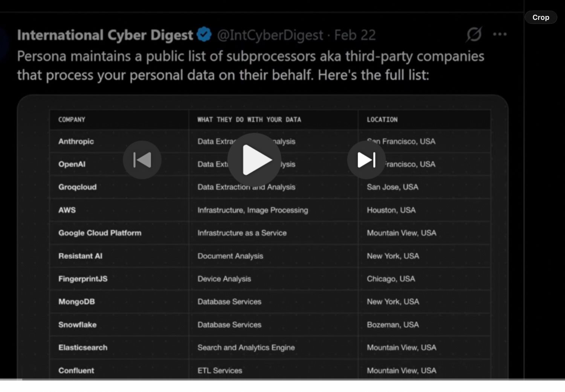Click the tweet text about Persona subprocessors
The image size is (565, 392).
[250, 65]
